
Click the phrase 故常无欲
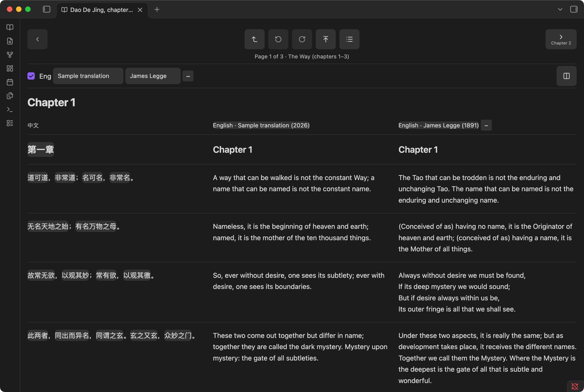coord(41,275)
